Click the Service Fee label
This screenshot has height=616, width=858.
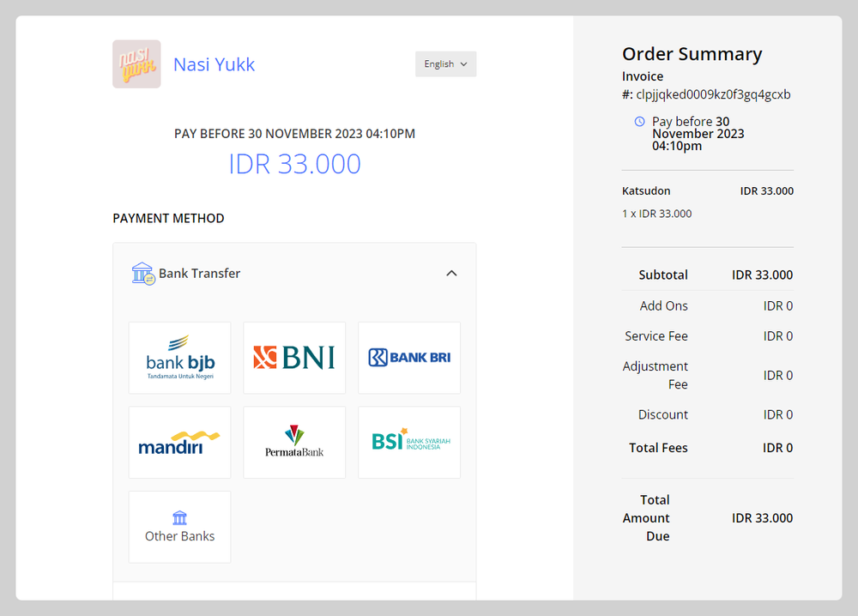click(x=656, y=336)
